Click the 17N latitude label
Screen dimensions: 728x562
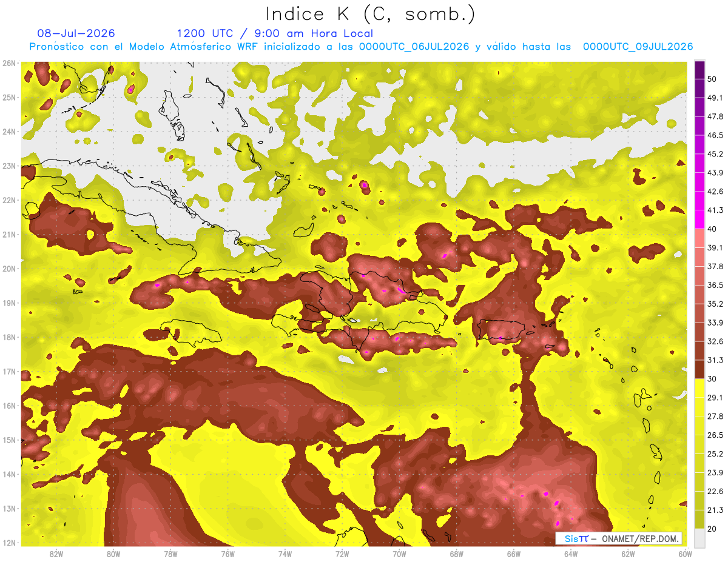point(9,372)
